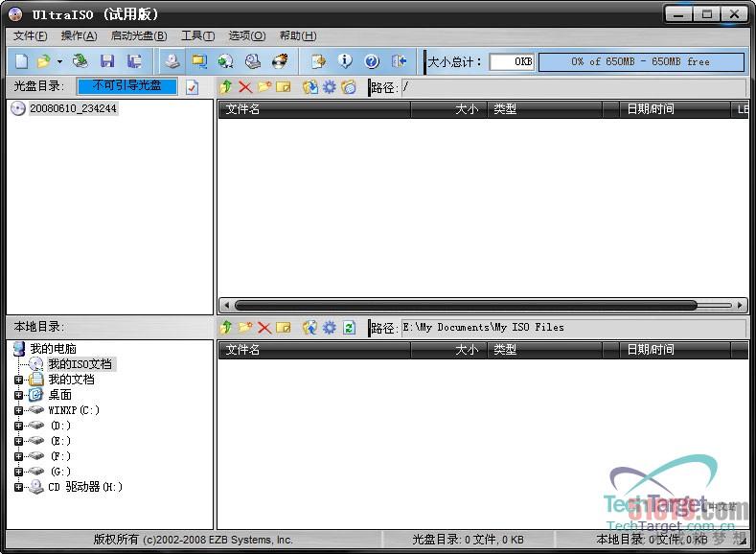The height and width of the screenshot is (554, 756).
Task: Open the 操作(A) menu
Action: click(80, 36)
